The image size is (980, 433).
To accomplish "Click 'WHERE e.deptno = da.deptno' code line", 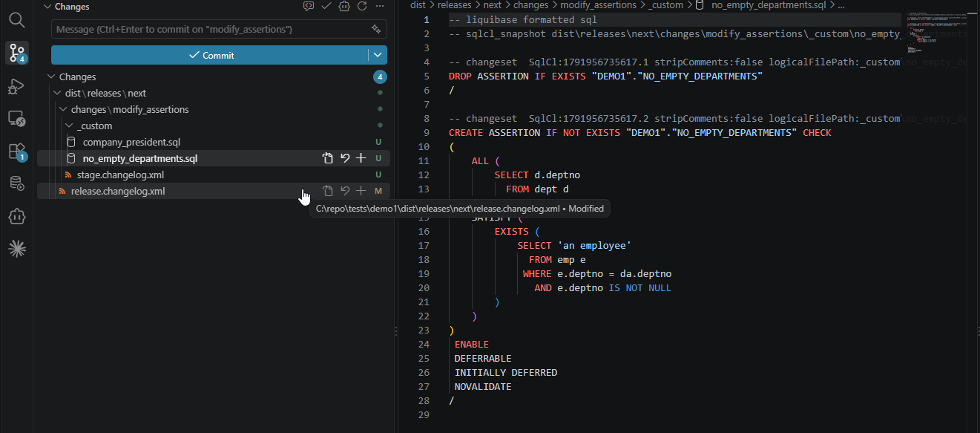I will [597, 273].
